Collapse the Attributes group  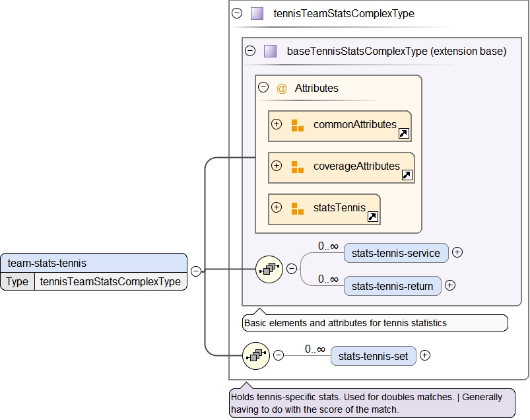click(x=263, y=87)
